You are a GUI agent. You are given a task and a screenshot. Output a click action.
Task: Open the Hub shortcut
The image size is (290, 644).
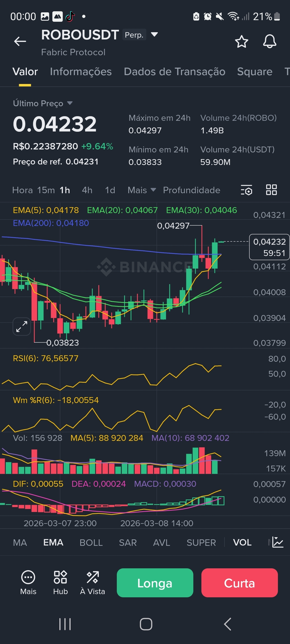(x=60, y=583)
